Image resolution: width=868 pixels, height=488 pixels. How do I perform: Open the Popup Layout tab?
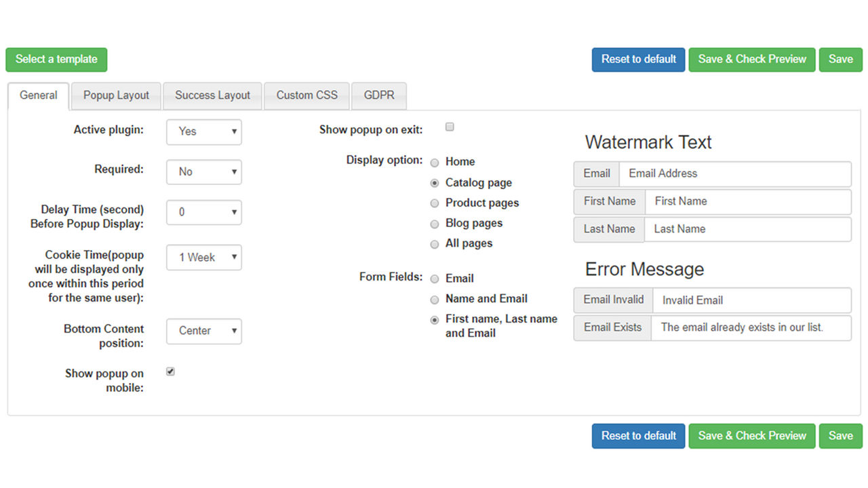point(116,96)
